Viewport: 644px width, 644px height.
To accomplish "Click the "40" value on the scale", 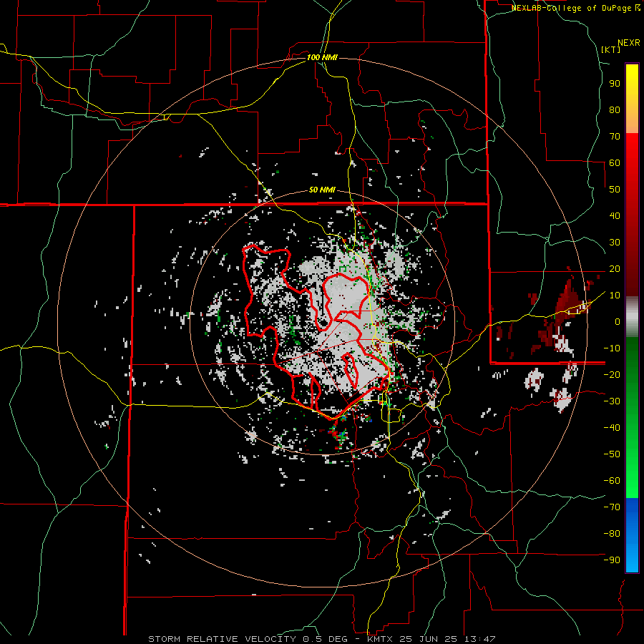I will tap(615, 215).
